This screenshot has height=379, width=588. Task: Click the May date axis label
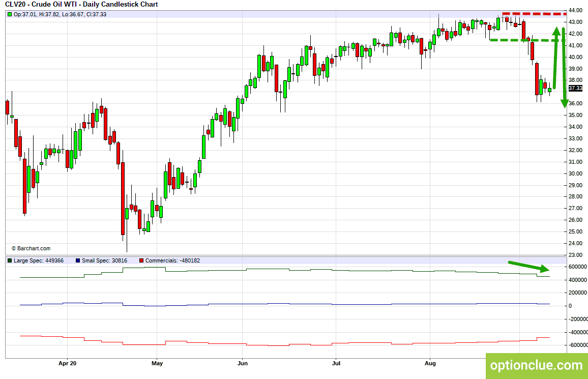[157, 363]
